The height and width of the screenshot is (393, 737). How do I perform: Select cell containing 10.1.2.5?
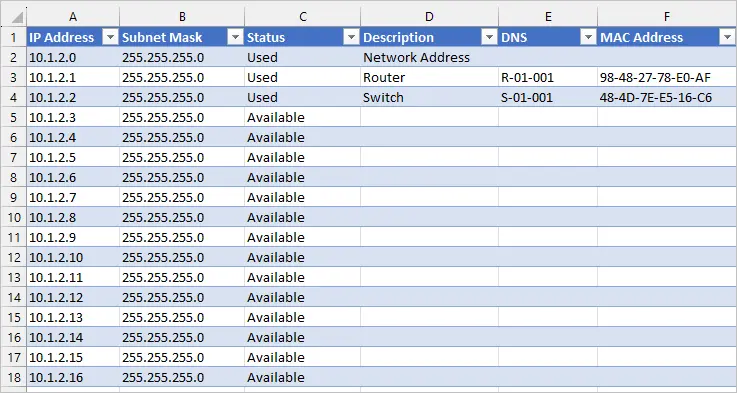[73, 157]
